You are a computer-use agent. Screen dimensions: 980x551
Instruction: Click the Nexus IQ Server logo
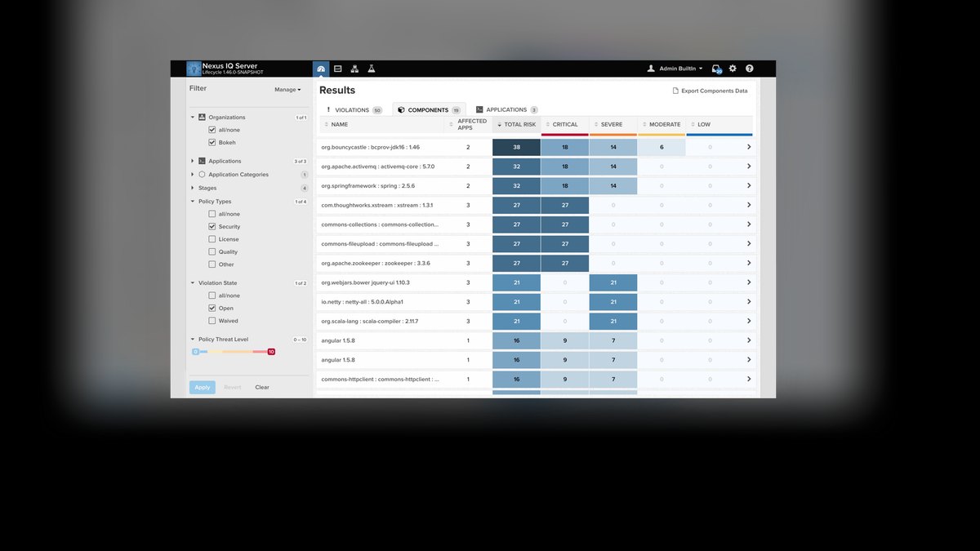coord(194,69)
